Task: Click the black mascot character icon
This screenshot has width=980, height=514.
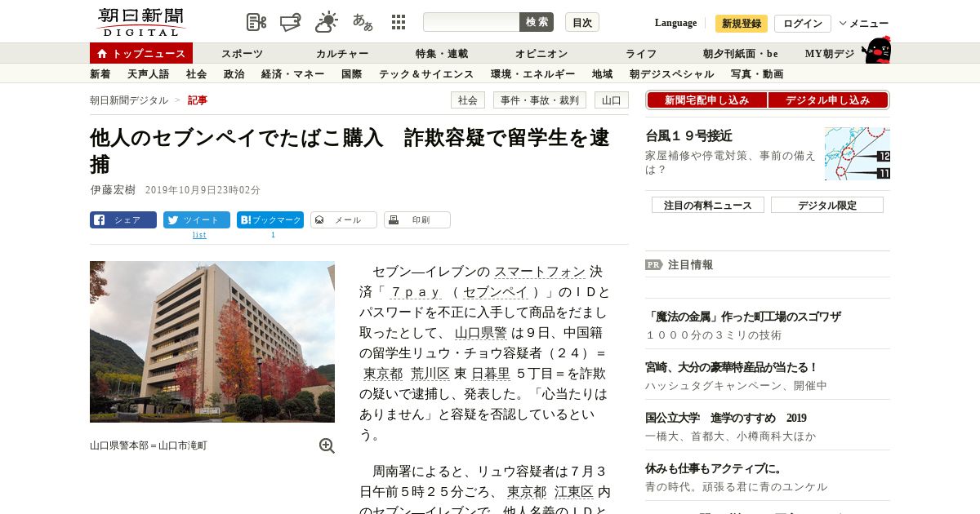Action: (x=876, y=50)
